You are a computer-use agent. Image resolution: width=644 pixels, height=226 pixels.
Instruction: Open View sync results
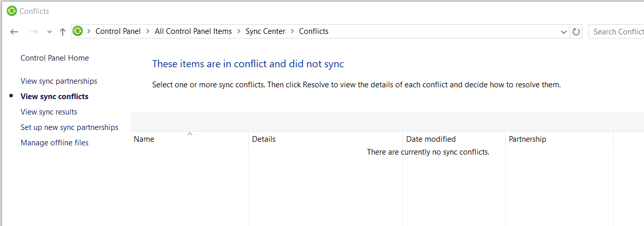49,112
